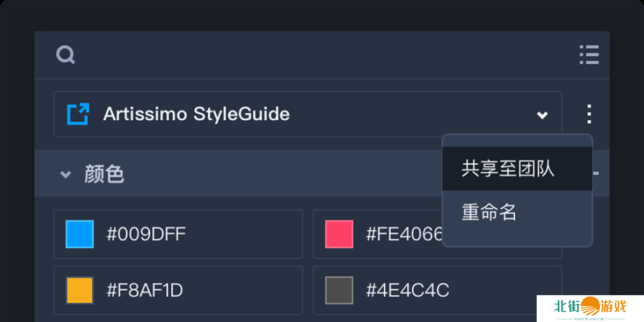Click the Artissimo StyleGuide library name
644x322 pixels.
(x=196, y=114)
